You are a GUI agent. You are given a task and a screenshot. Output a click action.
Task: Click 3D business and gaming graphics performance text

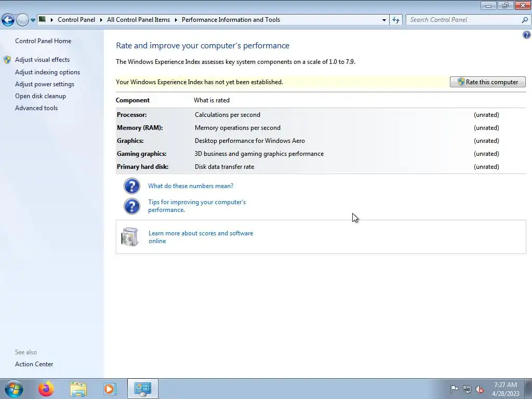click(259, 154)
